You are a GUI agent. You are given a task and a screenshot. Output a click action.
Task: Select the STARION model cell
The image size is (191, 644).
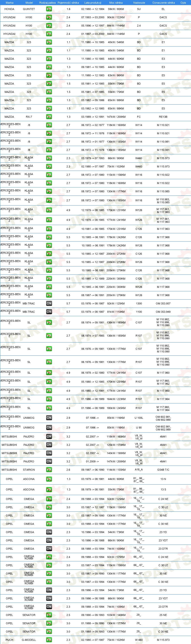point(29,470)
